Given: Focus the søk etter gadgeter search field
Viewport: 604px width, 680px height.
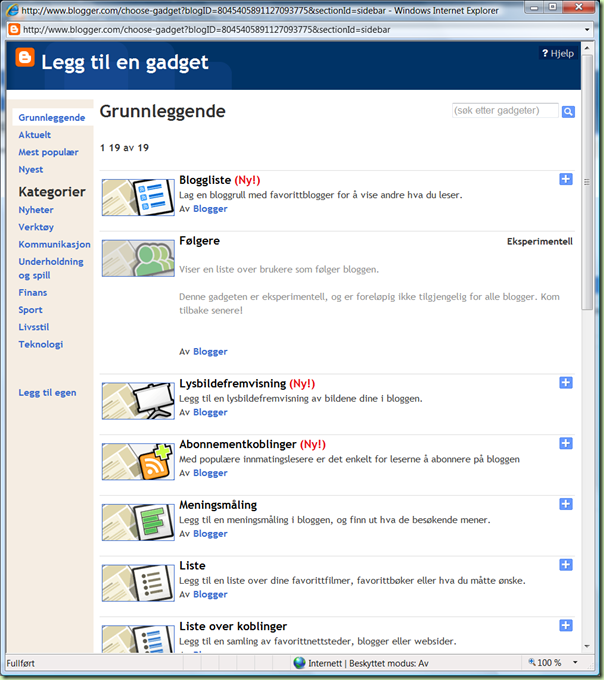Looking at the screenshot, I should click(x=505, y=111).
